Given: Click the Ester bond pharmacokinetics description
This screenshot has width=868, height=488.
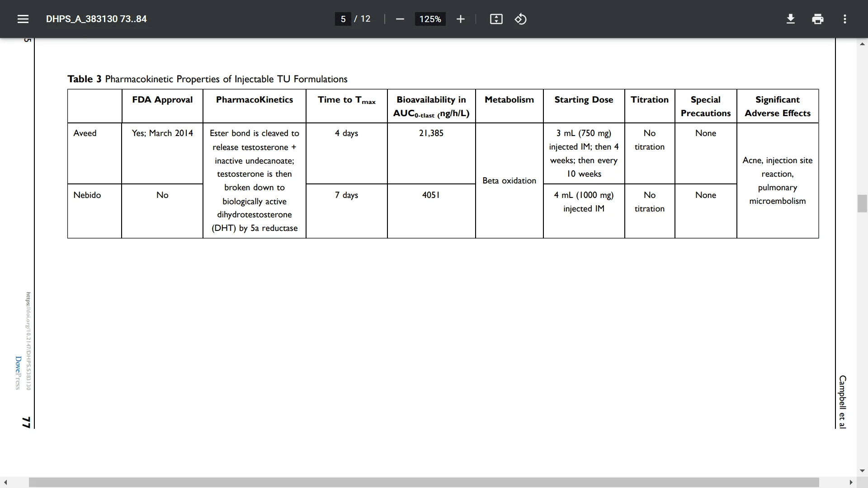Looking at the screenshot, I should (x=255, y=180).
